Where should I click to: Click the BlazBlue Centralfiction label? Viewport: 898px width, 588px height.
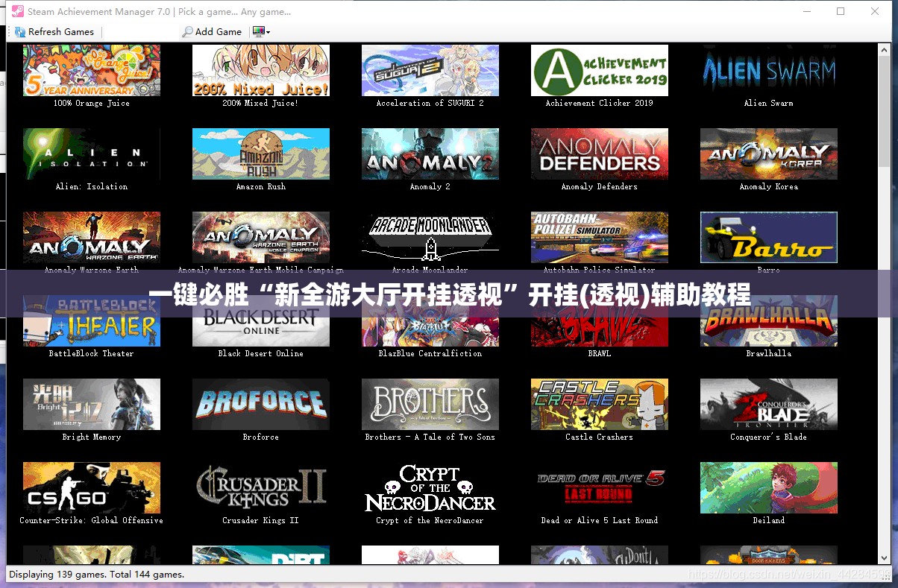[x=430, y=353]
